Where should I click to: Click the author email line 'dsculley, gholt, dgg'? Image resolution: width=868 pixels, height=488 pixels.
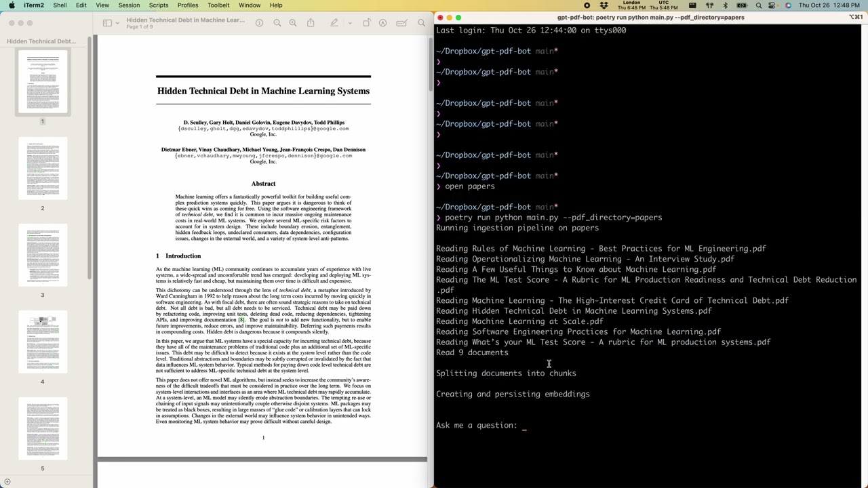263,129
